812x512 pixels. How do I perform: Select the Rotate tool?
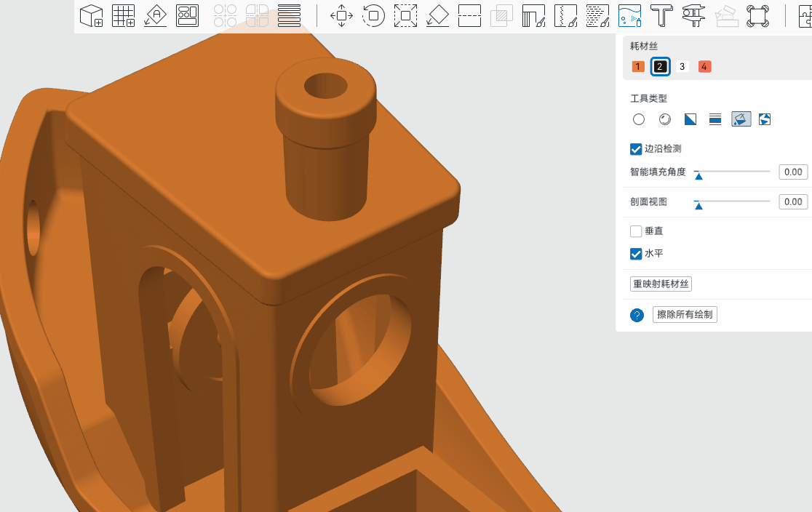373,15
